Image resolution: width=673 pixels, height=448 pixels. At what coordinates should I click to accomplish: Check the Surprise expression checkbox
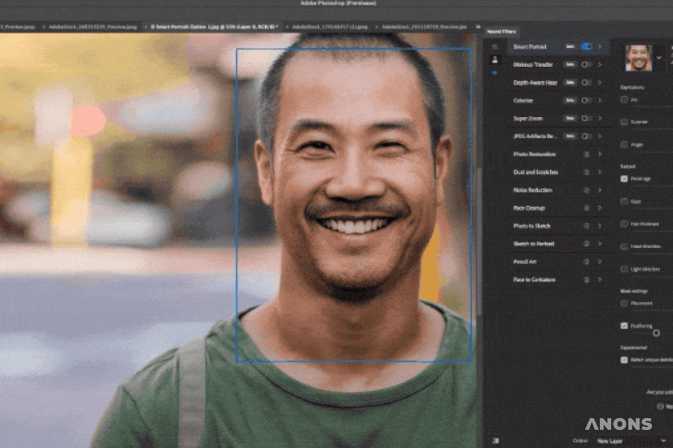click(x=624, y=122)
